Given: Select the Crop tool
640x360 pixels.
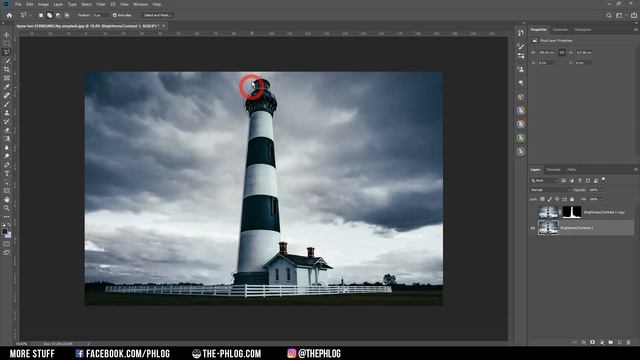Looking at the screenshot, I should 7,69.
